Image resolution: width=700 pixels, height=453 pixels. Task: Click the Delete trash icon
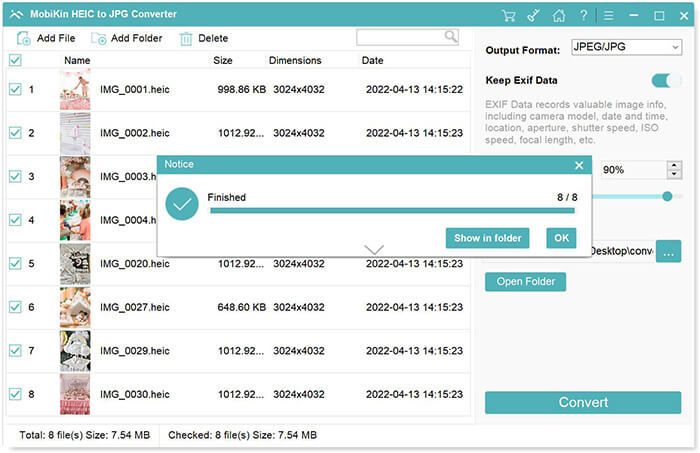coord(186,39)
